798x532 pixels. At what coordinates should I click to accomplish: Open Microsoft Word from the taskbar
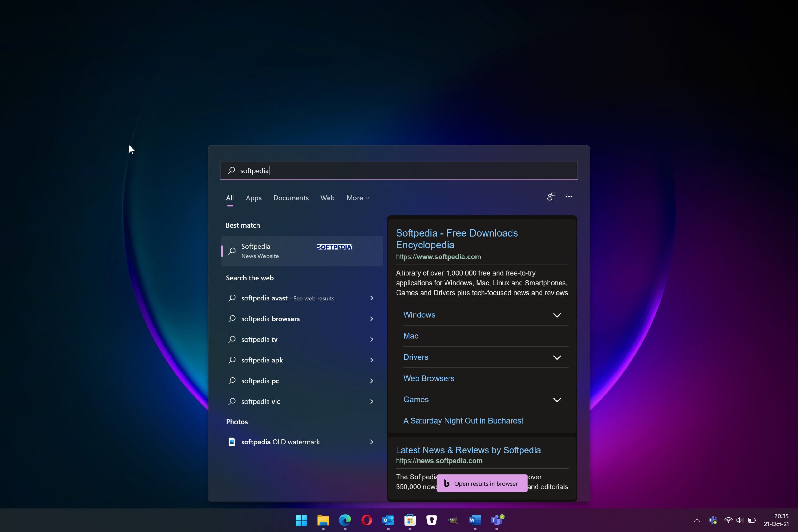pyautogui.click(x=475, y=520)
